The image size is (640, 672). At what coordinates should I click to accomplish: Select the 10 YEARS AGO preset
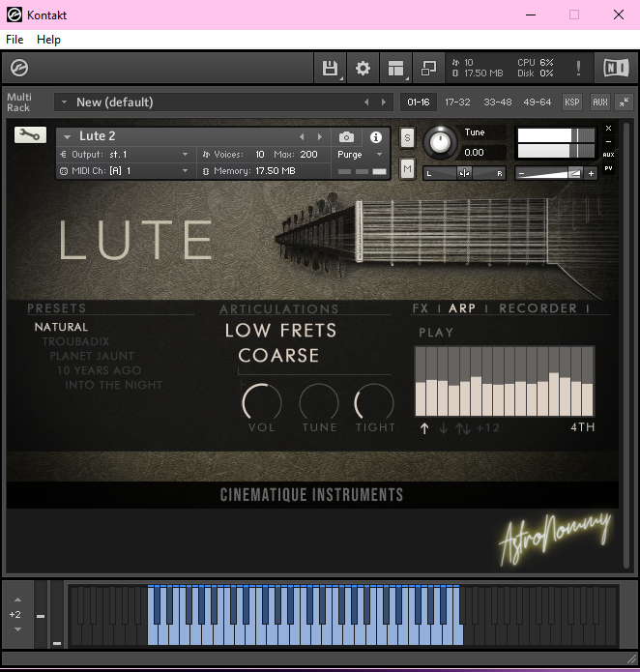99,370
